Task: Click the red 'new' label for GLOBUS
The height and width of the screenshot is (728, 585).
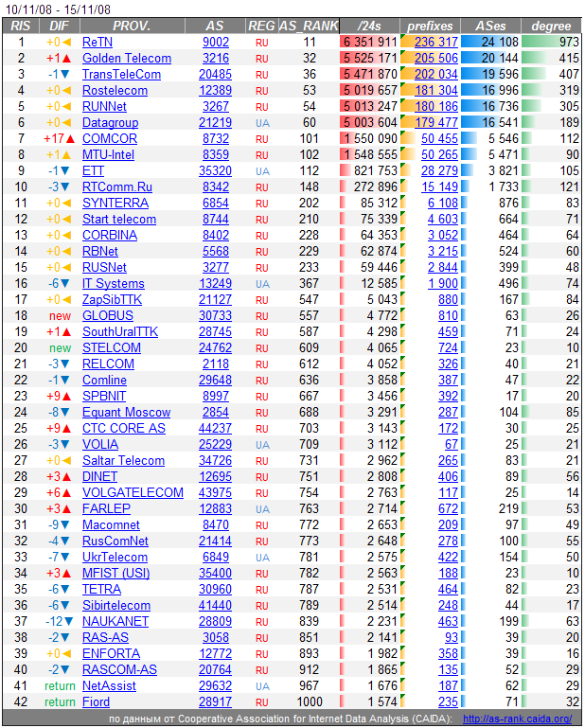Action: click(60, 316)
